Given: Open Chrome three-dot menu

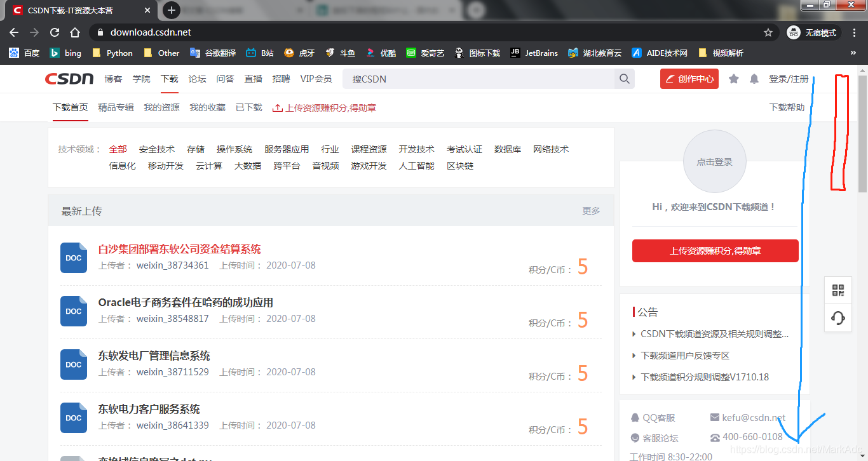Looking at the screenshot, I should (855, 32).
